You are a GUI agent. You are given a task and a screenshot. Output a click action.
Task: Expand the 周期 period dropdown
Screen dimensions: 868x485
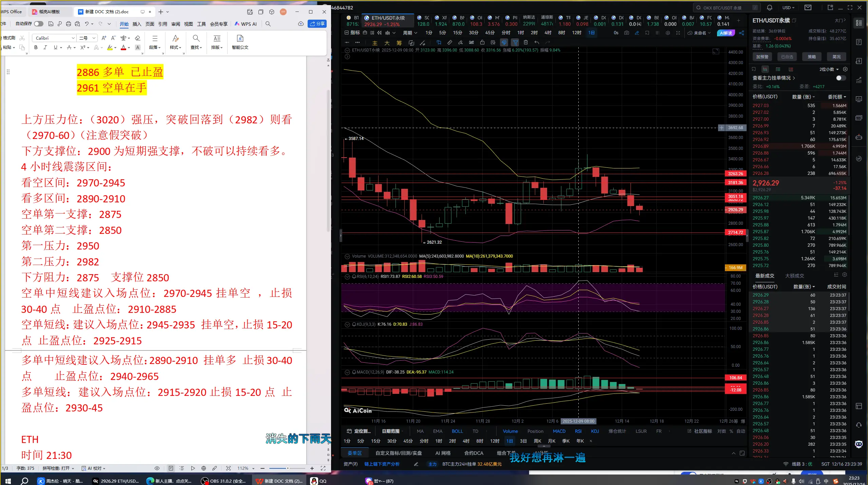410,33
